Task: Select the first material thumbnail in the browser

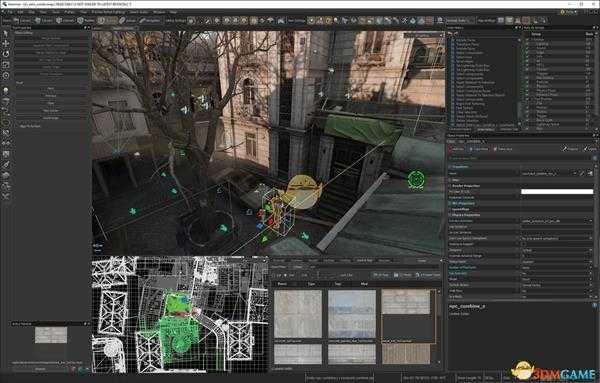Action: click(x=298, y=314)
